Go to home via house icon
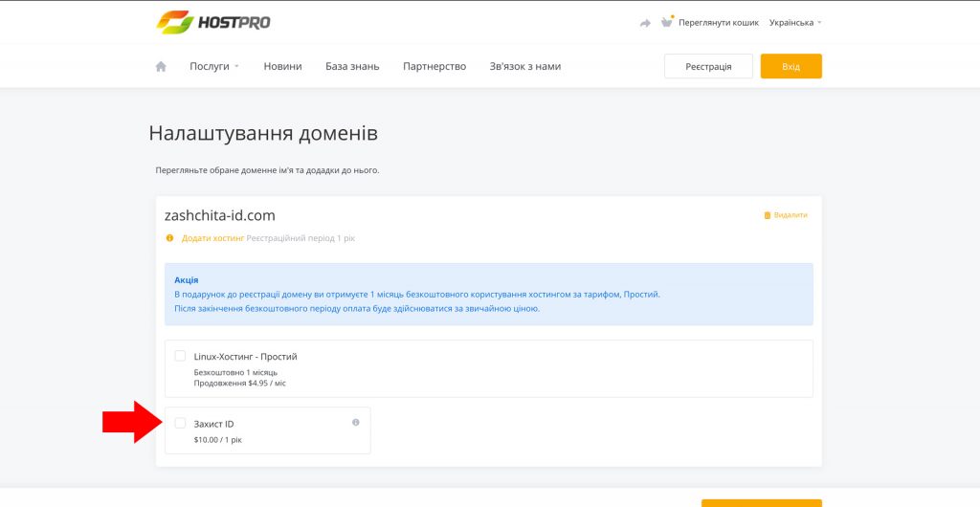 click(161, 66)
